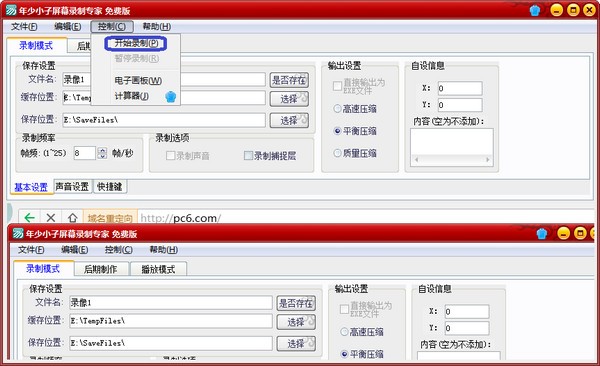Open 文件(F) menu in top window
600x366 pixels.
pos(24,26)
